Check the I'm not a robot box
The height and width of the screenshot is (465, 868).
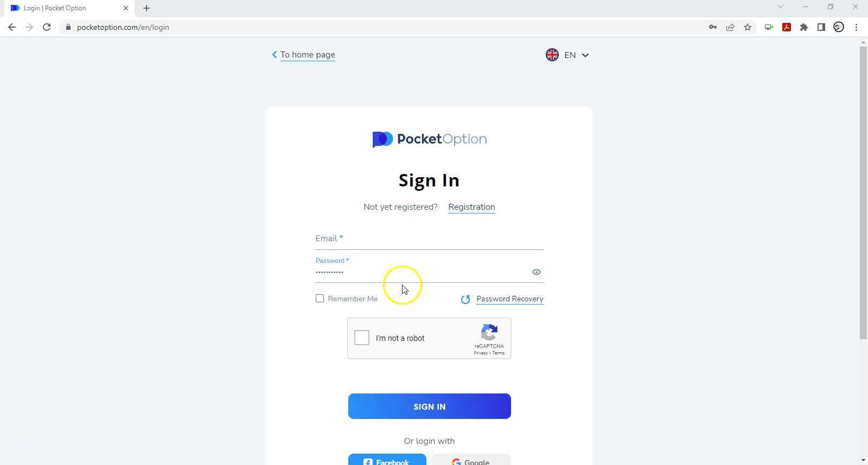[x=361, y=338]
